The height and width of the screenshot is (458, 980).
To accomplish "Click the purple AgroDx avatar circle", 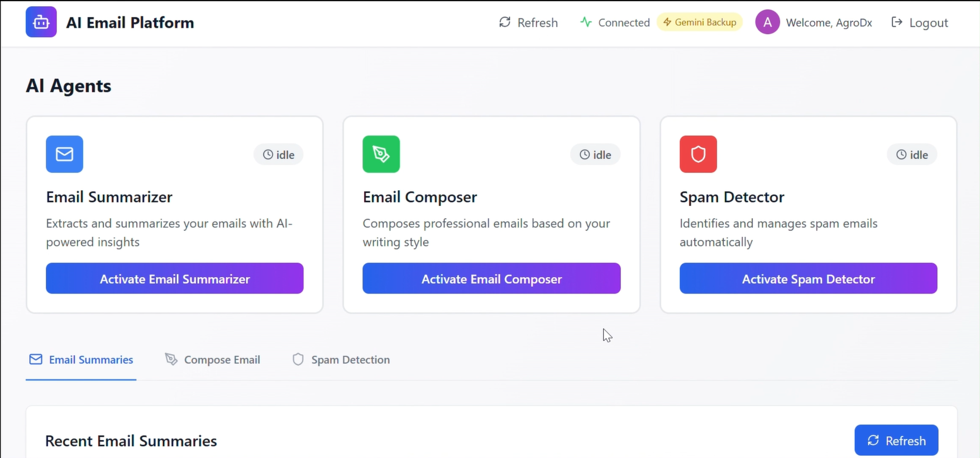I will [767, 22].
